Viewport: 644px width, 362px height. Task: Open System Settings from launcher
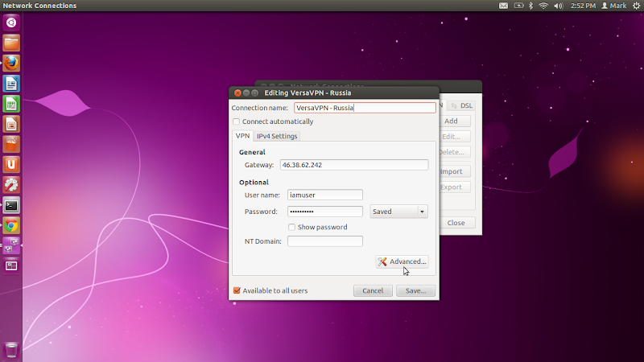(x=11, y=185)
